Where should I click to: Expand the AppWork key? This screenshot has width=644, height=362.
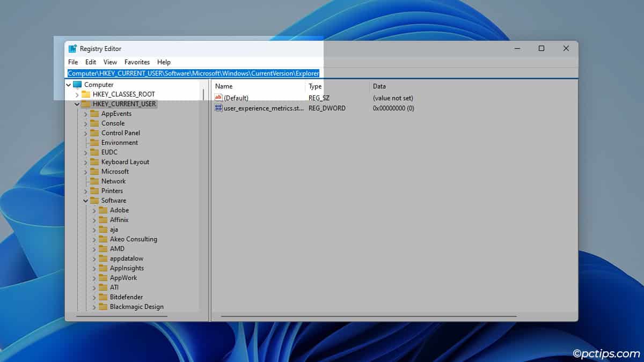click(x=94, y=278)
